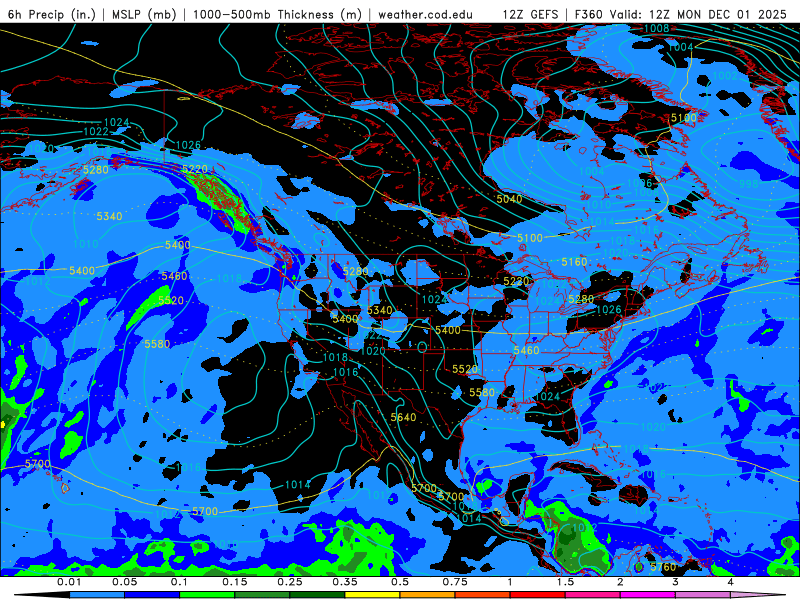
Task: Click the 0.05 inch dark blue legend swatch
Action: (152, 595)
